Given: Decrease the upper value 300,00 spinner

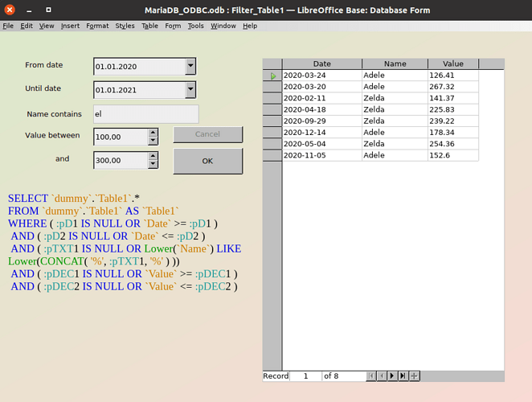Looking at the screenshot, I should point(153,165).
